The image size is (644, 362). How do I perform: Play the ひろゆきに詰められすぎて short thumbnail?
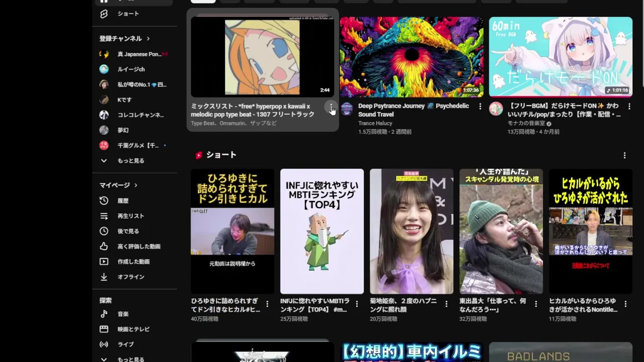click(x=232, y=231)
